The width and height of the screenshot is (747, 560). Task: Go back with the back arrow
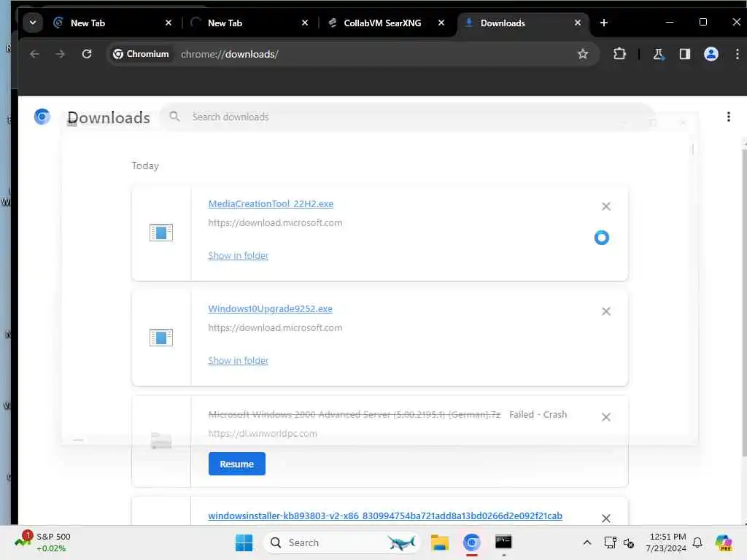coord(34,54)
